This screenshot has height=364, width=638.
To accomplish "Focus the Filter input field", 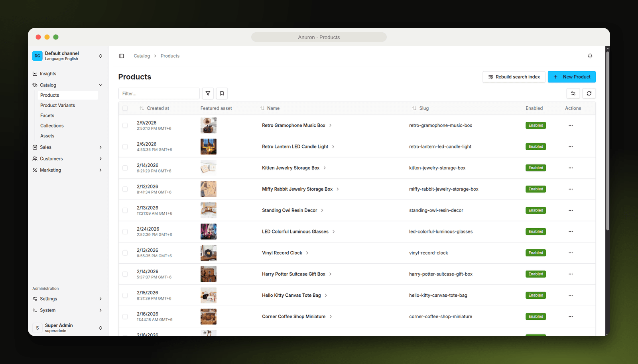I will [159, 94].
